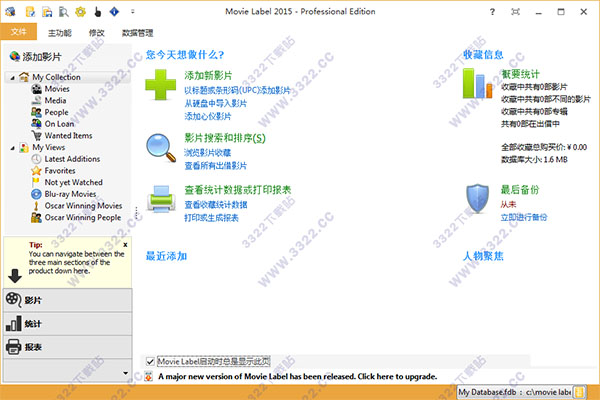Click the update notification icon
This screenshot has width=600, height=400.
click(148, 377)
